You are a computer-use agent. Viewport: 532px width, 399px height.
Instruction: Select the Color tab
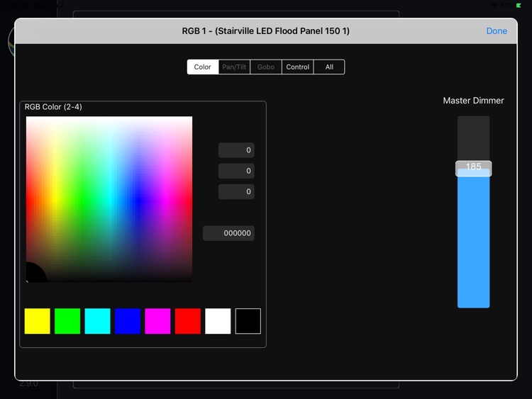click(x=203, y=67)
